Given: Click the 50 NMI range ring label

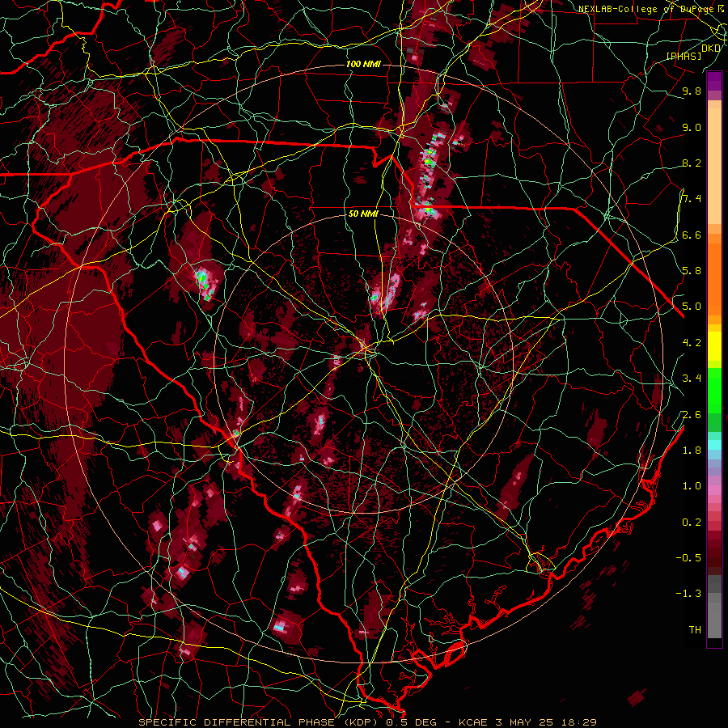Looking at the screenshot, I should [363, 214].
